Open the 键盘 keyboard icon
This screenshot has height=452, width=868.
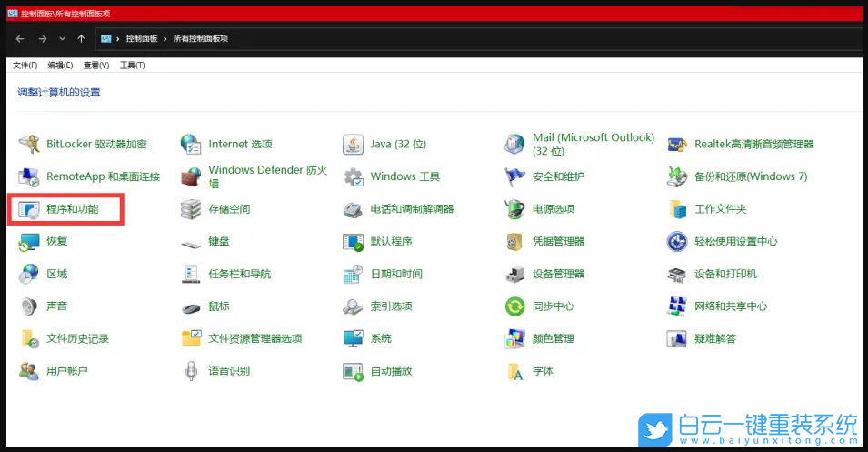[191, 243]
